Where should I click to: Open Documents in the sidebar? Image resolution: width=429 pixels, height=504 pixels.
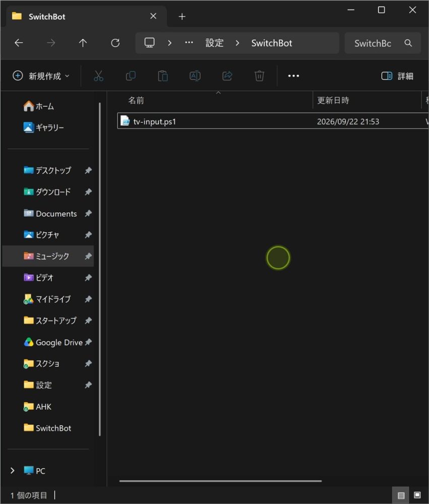point(48,213)
